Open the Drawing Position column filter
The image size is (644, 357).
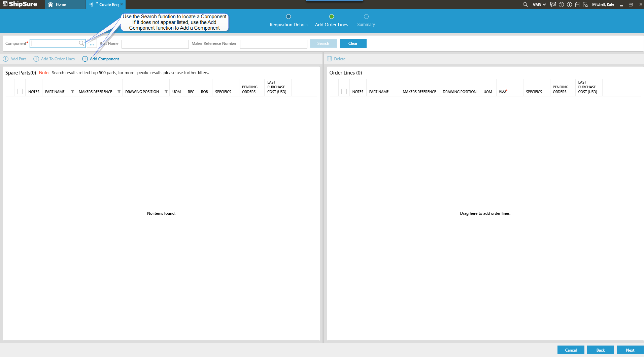[x=166, y=92]
